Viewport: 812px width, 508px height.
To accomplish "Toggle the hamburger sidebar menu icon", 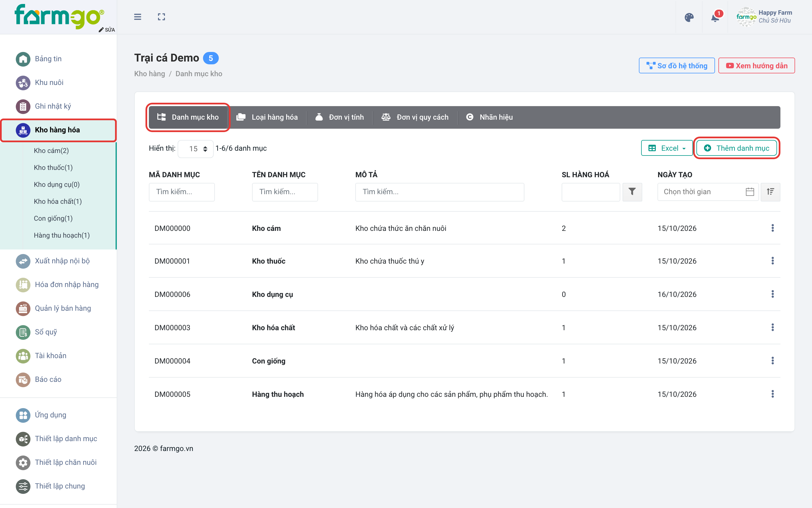I will click(138, 17).
